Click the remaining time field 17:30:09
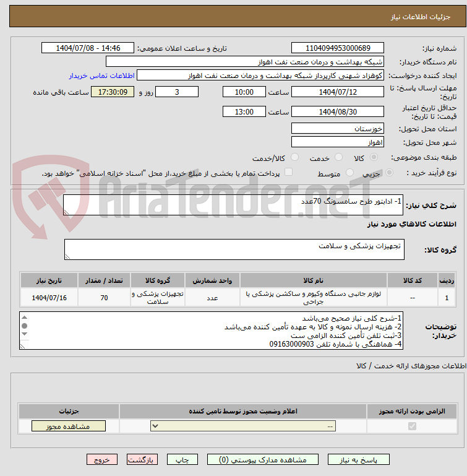 pos(113,92)
